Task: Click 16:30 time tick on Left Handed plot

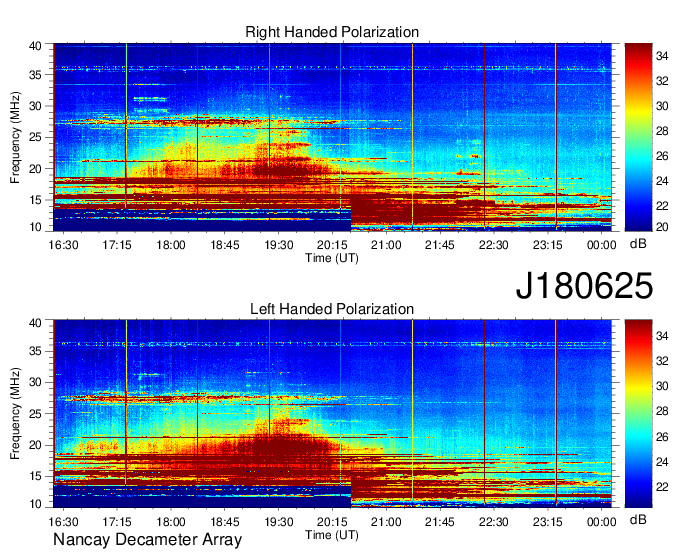Action: [64, 522]
